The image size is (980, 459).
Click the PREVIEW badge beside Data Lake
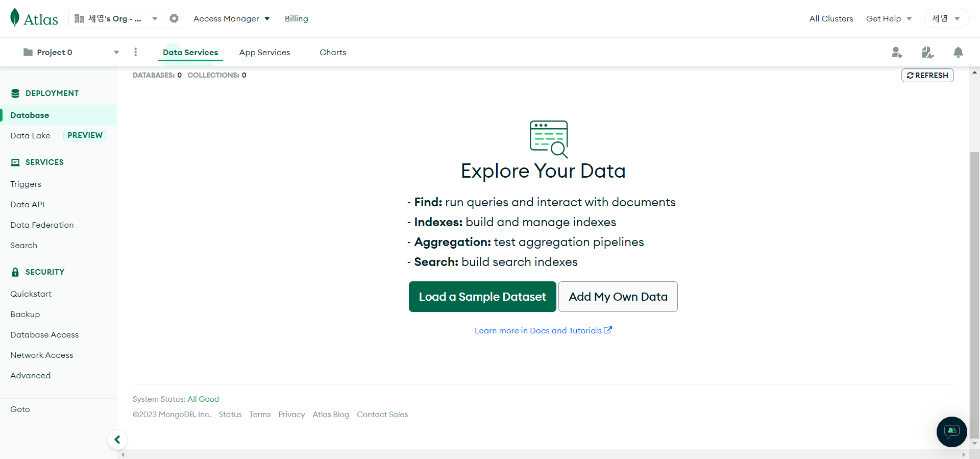coord(85,135)
